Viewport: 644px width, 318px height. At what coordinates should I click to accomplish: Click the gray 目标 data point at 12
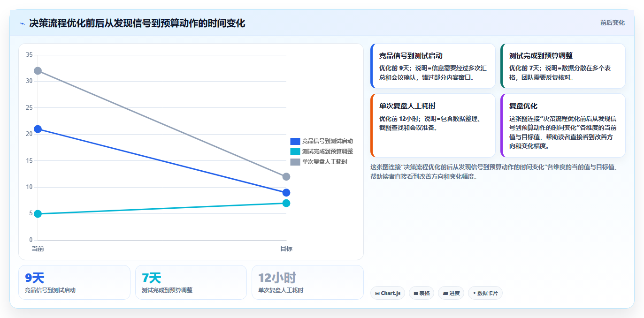point(286,177)
